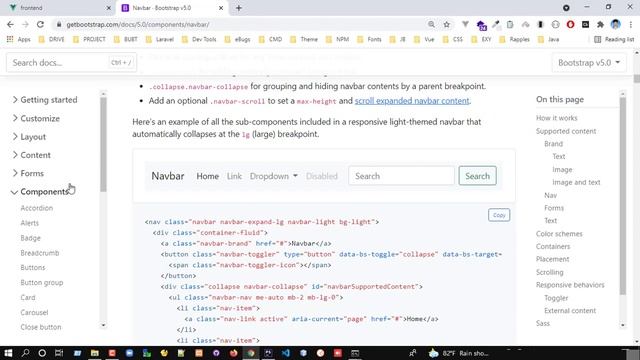This screenshot has width=640, height=360.
Task: Click the address bar URL field
Action: [x=241, y=24]
